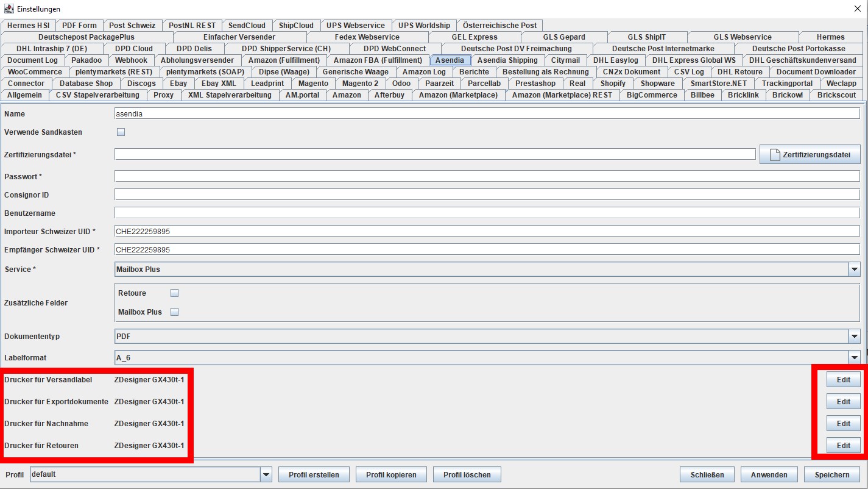
Task: Click Profil löschen button
Action: pyautogui.click(x=467, y=475)
